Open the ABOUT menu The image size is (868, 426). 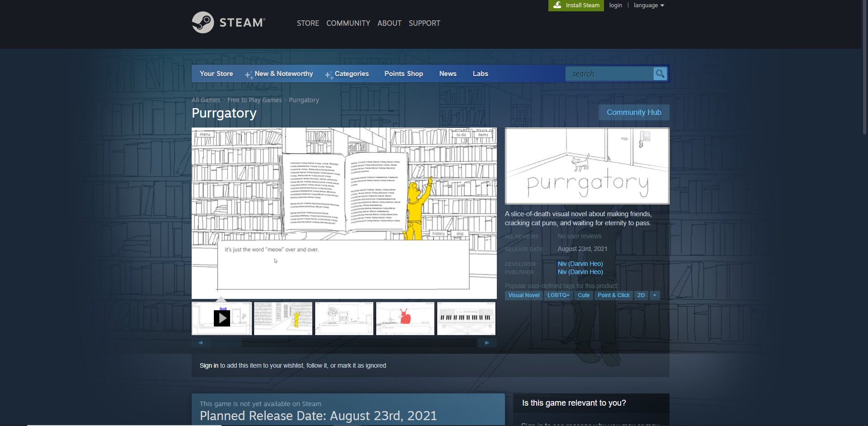tap(389, 23)
